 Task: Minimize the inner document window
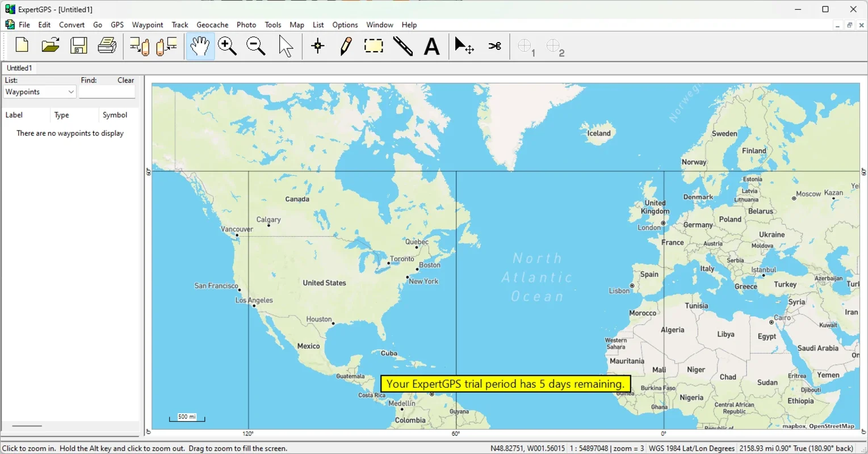(837, 25)
